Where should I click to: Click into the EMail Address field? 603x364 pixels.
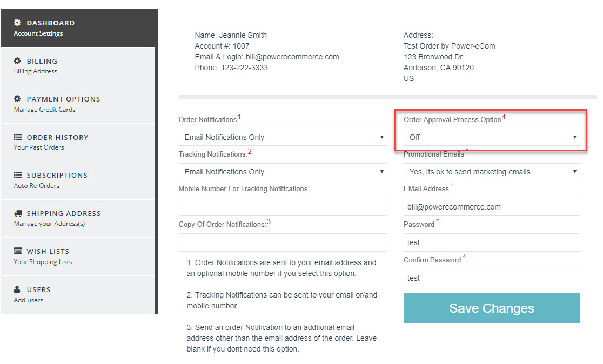[x=491, y=207]
